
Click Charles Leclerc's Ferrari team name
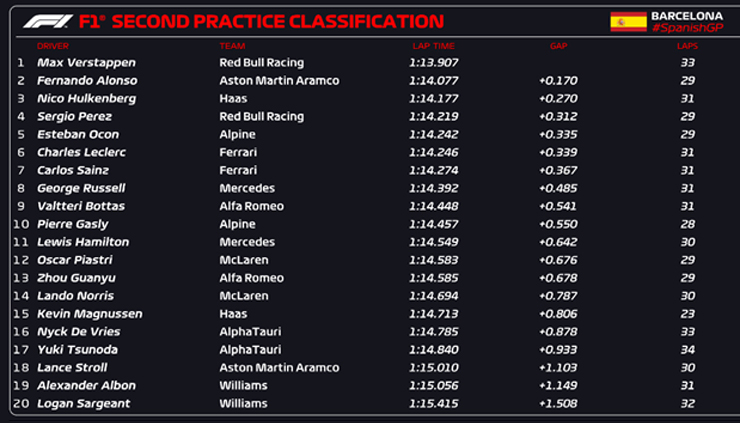pos(238,152)
